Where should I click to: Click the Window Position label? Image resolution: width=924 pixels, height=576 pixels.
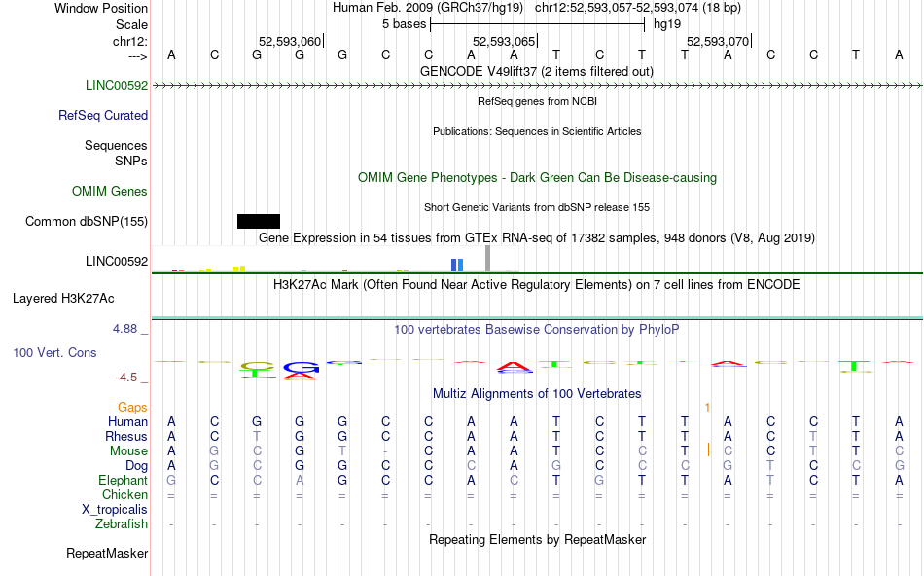point(101,8)
